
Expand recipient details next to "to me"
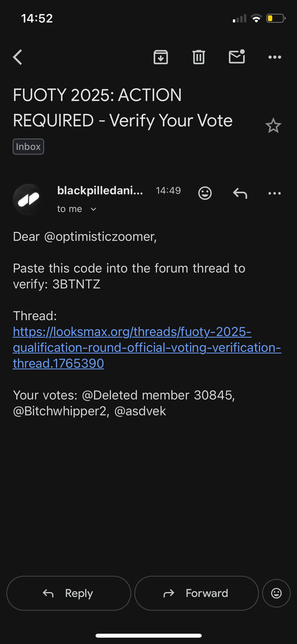pyautogui.click(x=93, y=209)
